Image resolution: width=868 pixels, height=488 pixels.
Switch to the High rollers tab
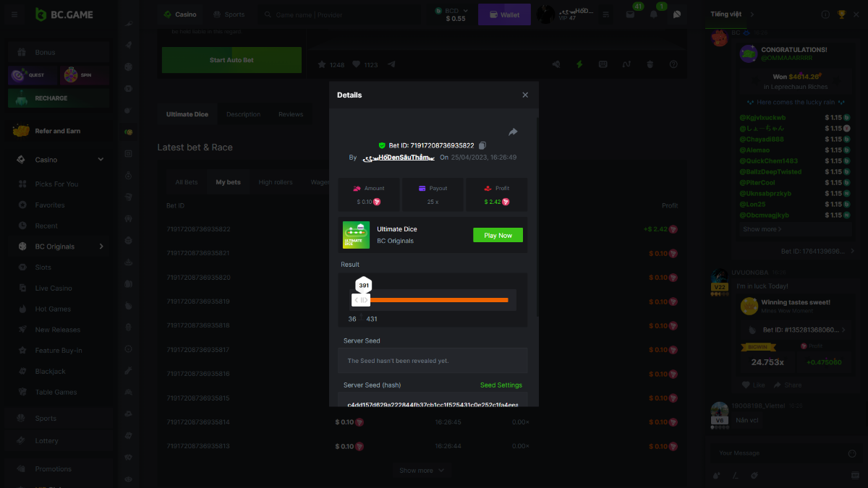tap(276, 182)
